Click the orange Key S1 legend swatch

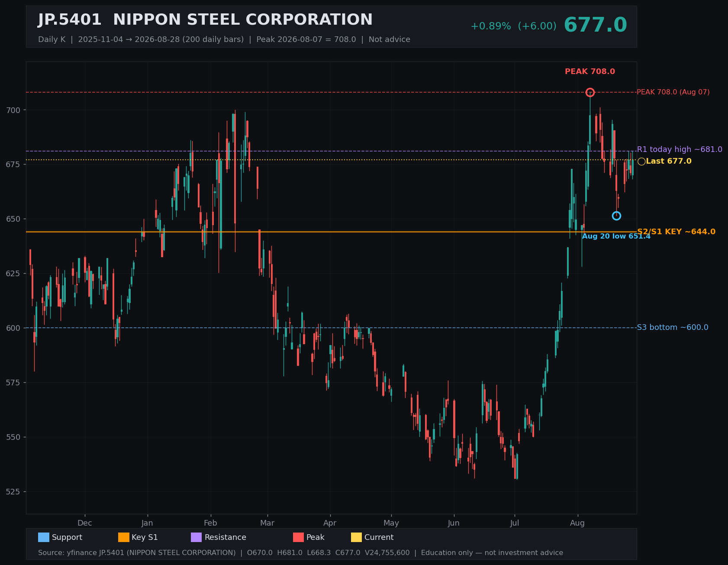coord(124,537)
